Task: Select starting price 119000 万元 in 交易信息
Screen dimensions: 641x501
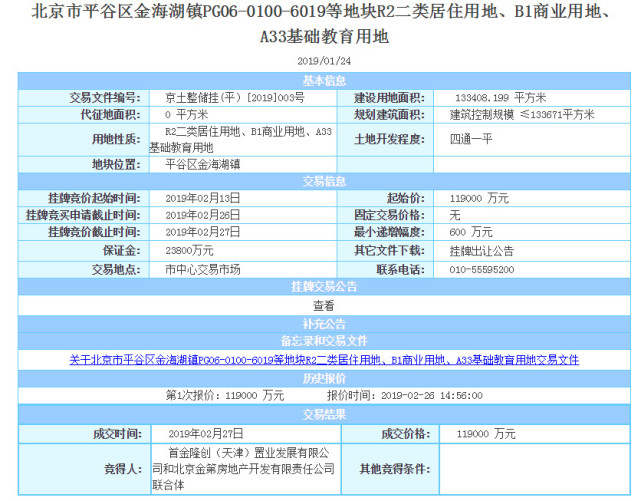Action: (x=479, y=198)
